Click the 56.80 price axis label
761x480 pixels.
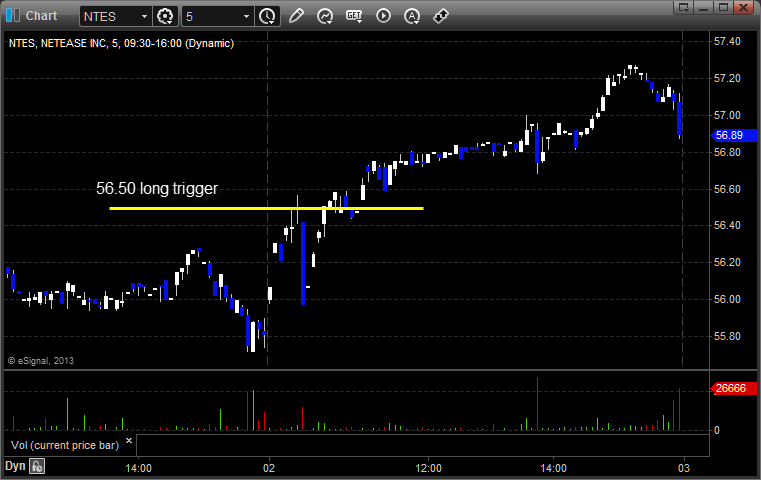pyautogui.click(x=727, y=152)
